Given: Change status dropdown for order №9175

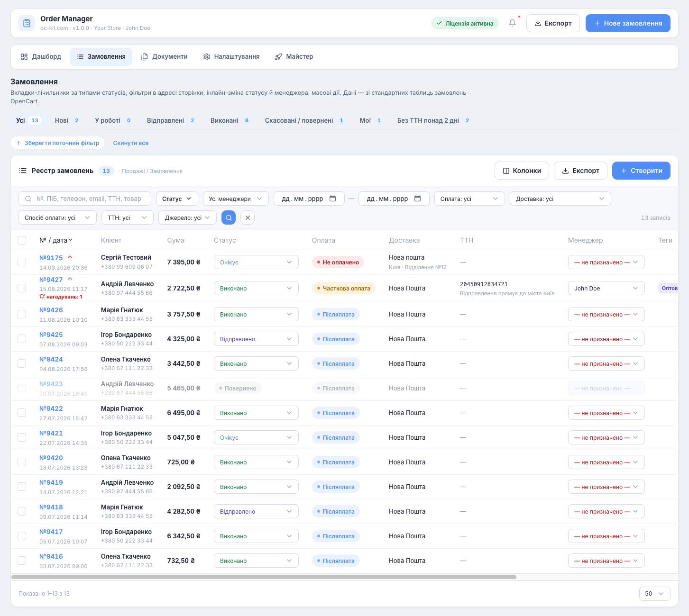Looking at the screenshot, I should [256, 262].
